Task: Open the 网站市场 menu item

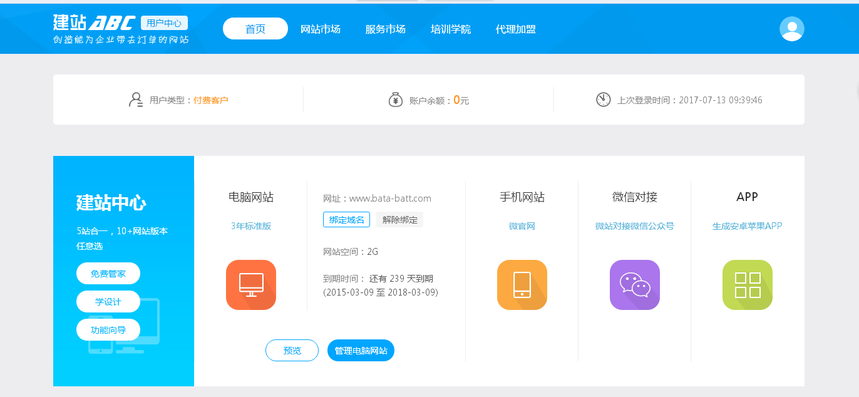Action: (320, 29)
